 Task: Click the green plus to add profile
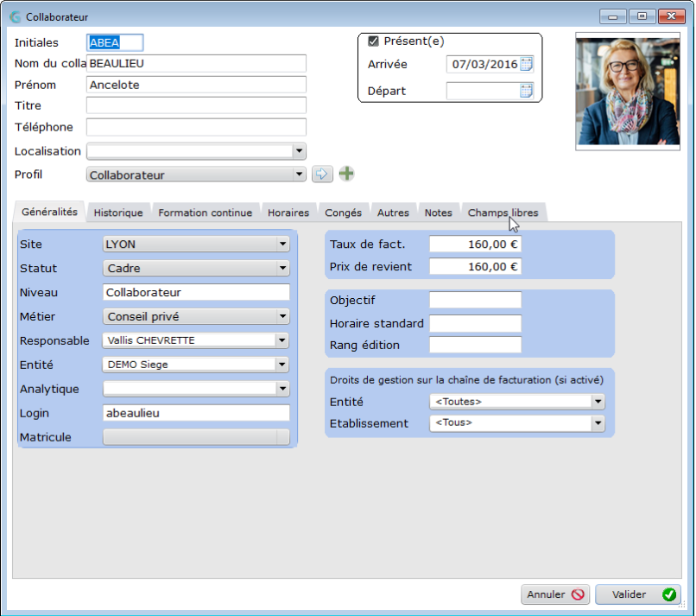[346, 174]
